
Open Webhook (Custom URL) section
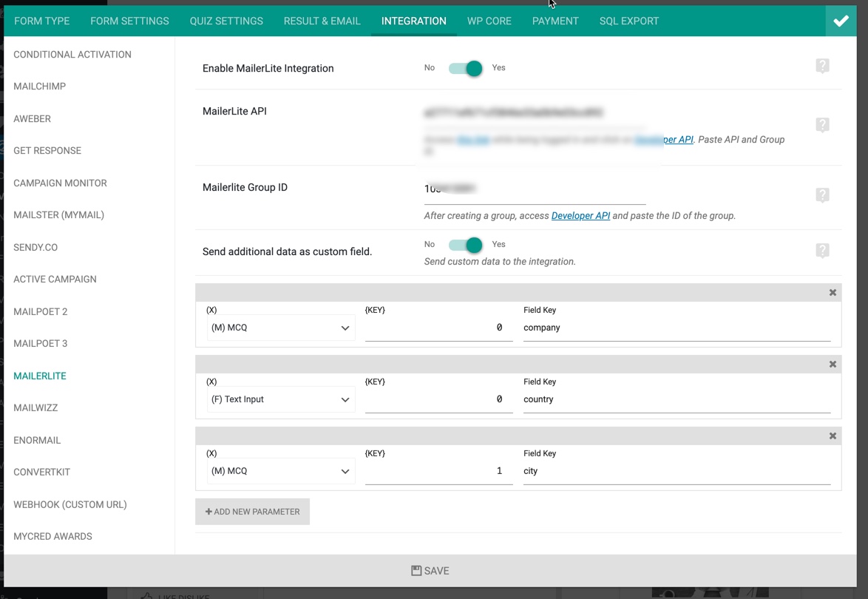[70, 504]
